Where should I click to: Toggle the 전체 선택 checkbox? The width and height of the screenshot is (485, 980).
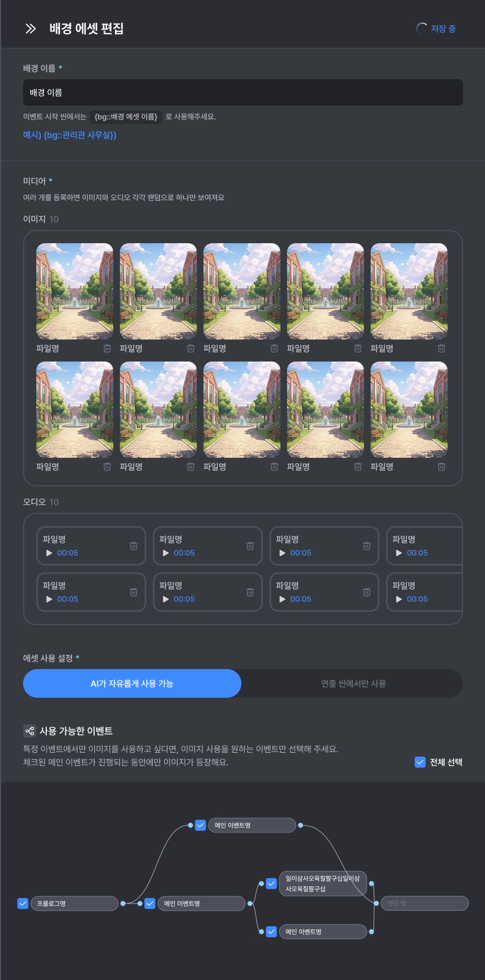click(x=420, y=762)
